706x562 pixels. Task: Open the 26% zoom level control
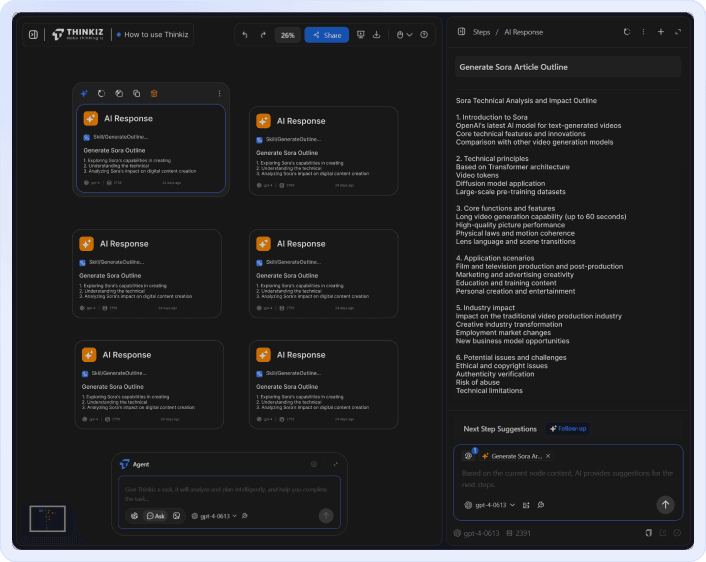pos(288,35)
